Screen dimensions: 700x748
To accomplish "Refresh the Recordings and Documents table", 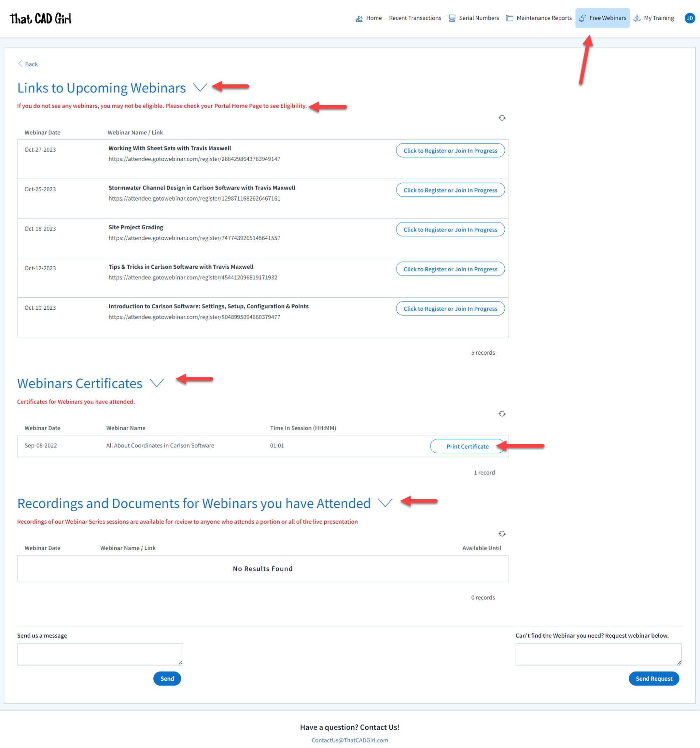I will [x=502, y=533].
